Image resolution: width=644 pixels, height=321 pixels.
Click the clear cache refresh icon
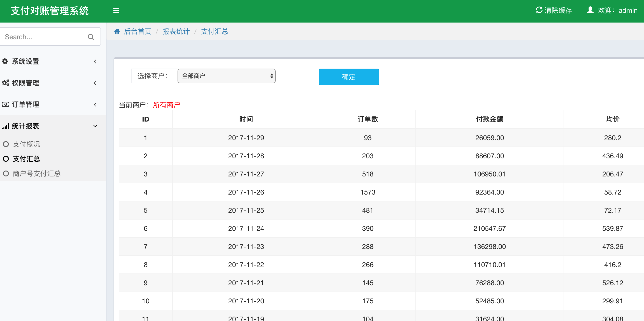539,10
